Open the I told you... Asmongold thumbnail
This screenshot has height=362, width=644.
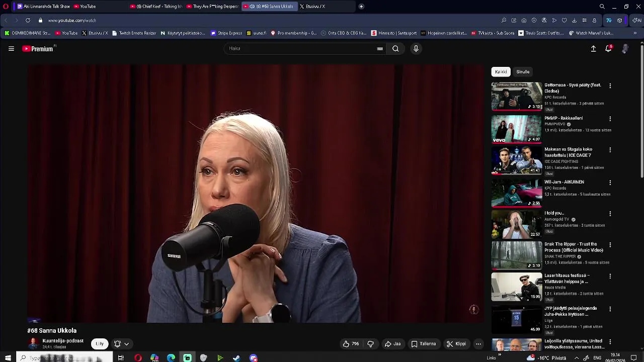pos(517,224)
